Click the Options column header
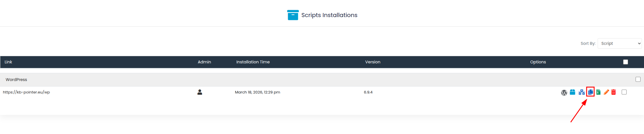Image resolution: width=644 pixels, height=134 pixels. (x=538, y=62)
